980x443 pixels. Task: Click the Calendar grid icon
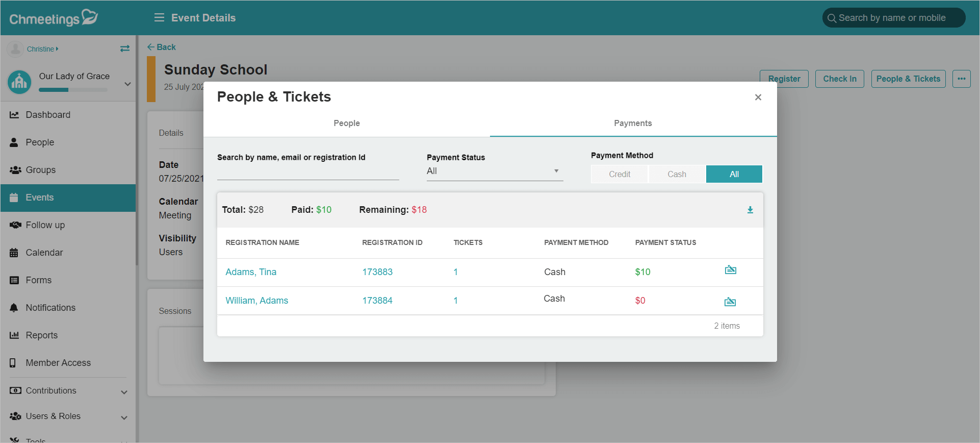pyautogui.click(x=14, y=253)
